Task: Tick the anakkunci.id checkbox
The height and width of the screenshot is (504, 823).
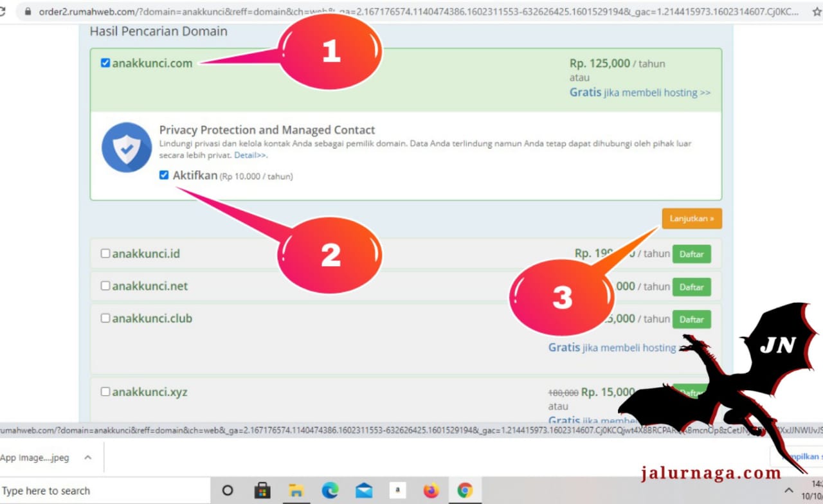Action: (105, 253)
